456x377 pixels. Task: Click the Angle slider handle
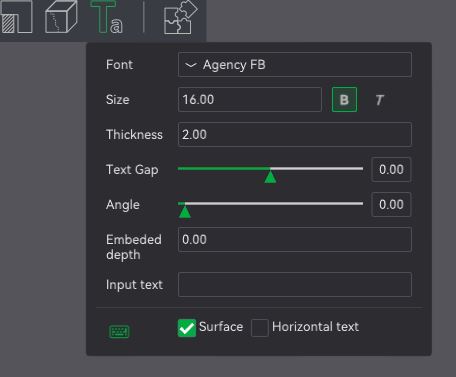tap(185, 211)
